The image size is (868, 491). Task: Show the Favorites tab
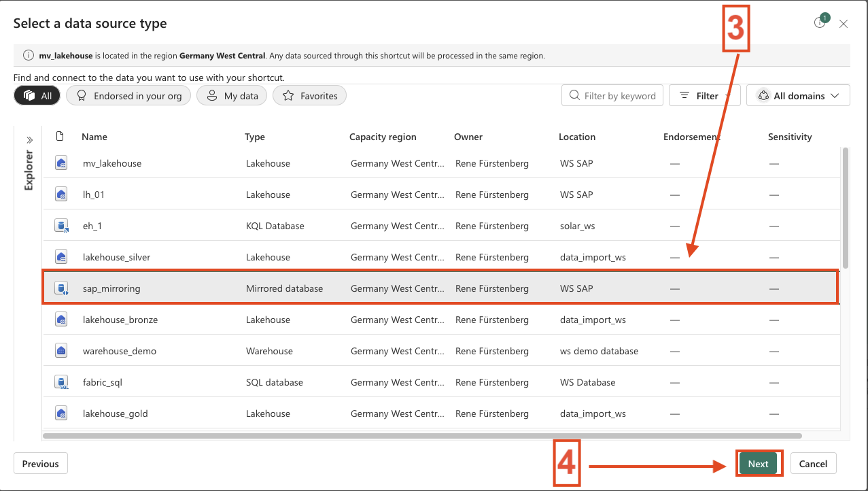click(x=309, y=96)
